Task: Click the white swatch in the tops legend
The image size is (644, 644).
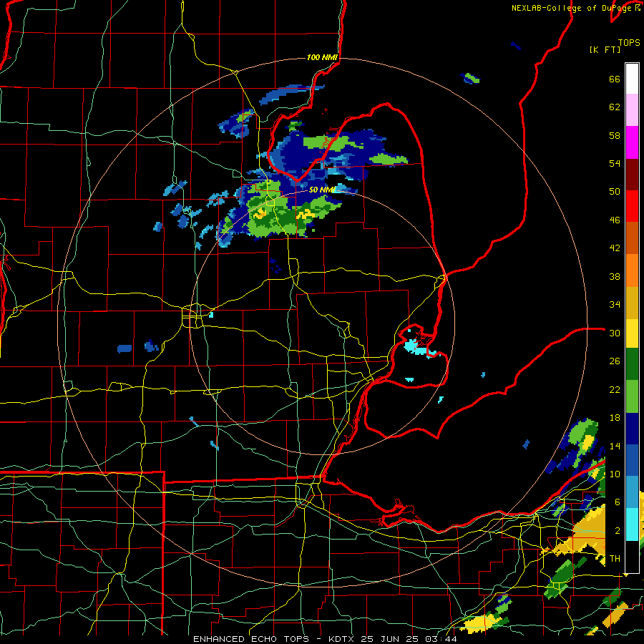Action: [x=632, y=79]
